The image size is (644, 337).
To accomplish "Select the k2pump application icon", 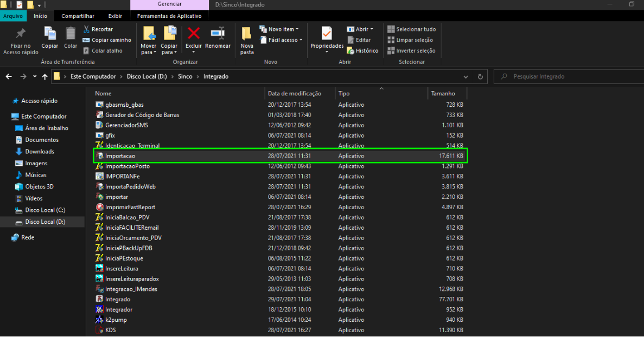I will pyautogui.click(x=99, y=320).
